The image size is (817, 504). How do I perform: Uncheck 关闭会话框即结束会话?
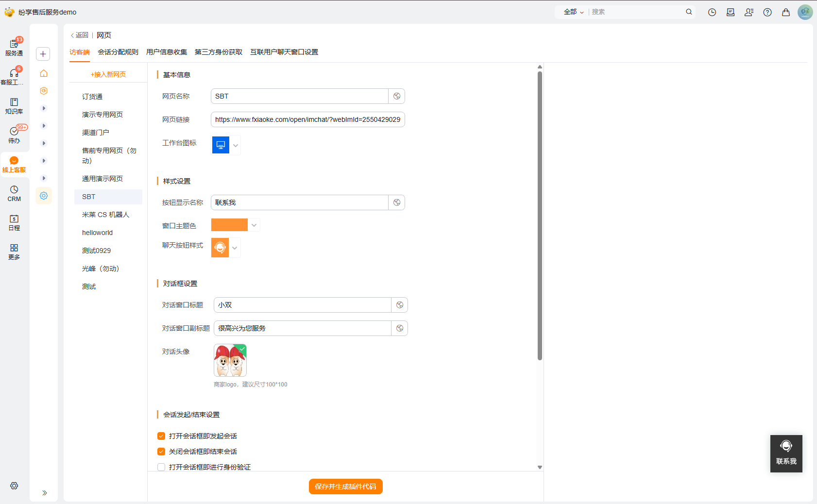(161, 452)
